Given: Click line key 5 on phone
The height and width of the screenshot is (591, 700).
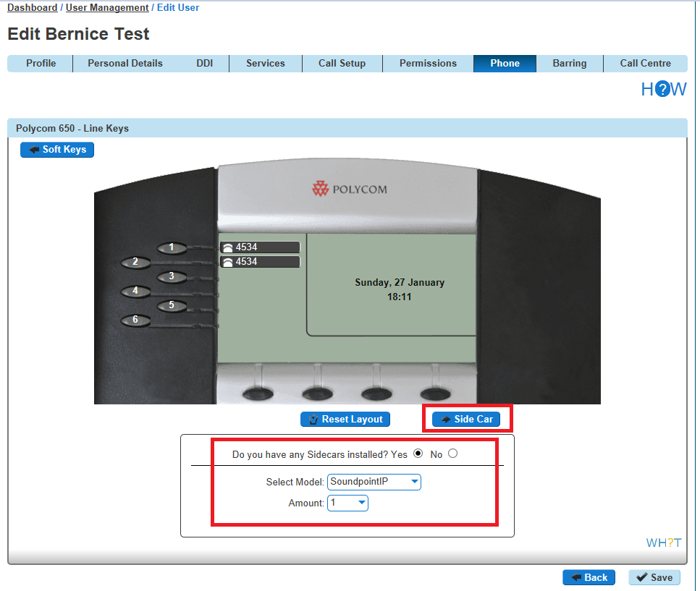Looking at the screenshot, I should click(172, 305).
